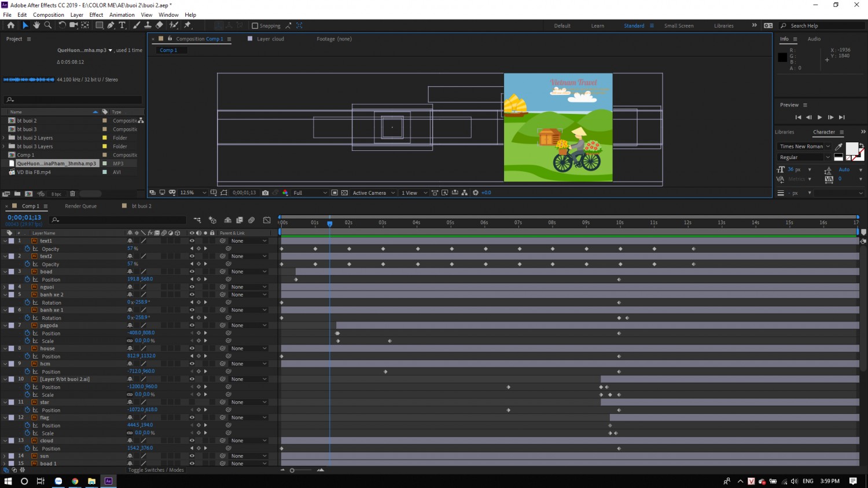Toggle visibility of the cloud layer
This screenshot has height=488, width=868.
pyautogui.click(x=192, y=441)
